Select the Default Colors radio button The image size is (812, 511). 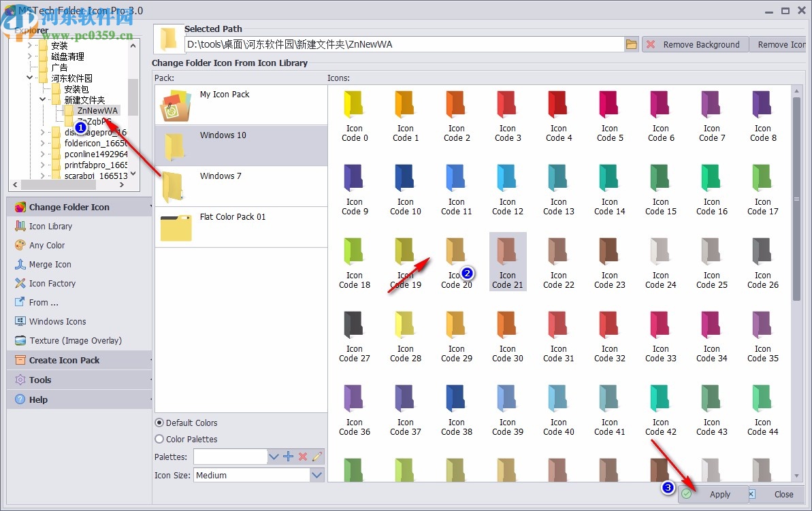click(159, 423)
